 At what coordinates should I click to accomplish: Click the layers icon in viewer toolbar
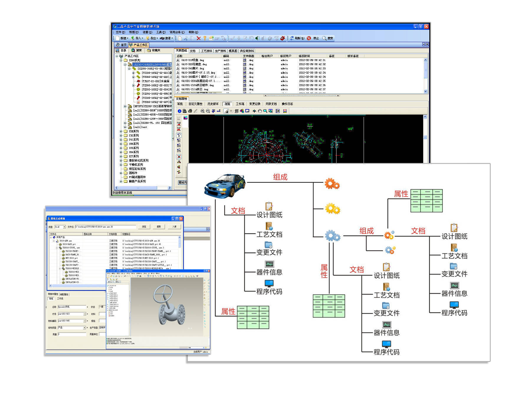click(237, 111)
